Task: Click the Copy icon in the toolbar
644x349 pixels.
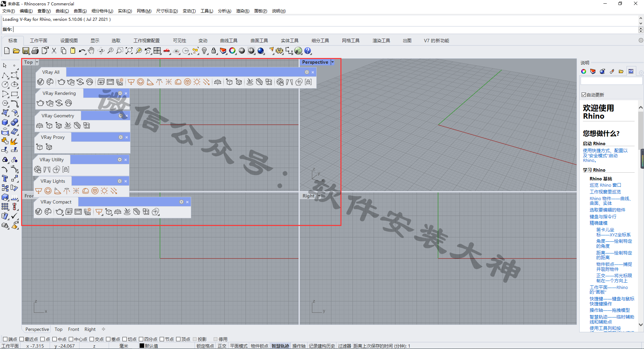Action: click(x=63, y=51)
